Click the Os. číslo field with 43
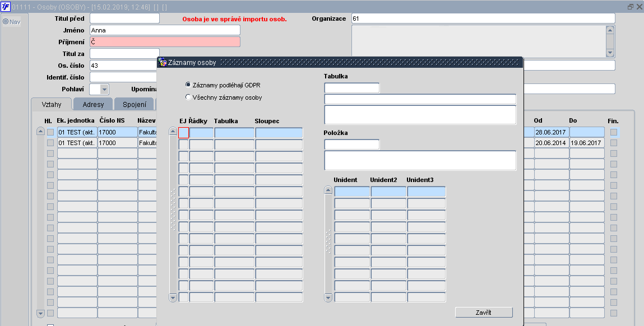 123,66
